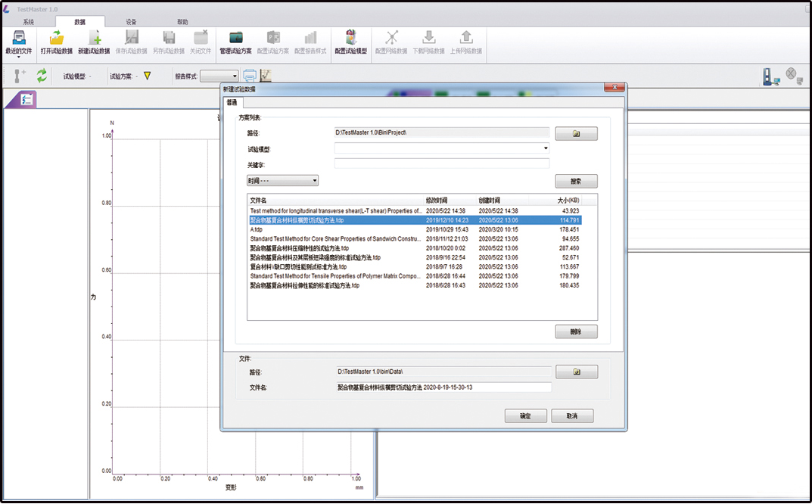Viewport: 812px width, 504px height.
Task: Switch to the 设备 ribbon tab
Action: pyautogui.click(x=131, y=22)
